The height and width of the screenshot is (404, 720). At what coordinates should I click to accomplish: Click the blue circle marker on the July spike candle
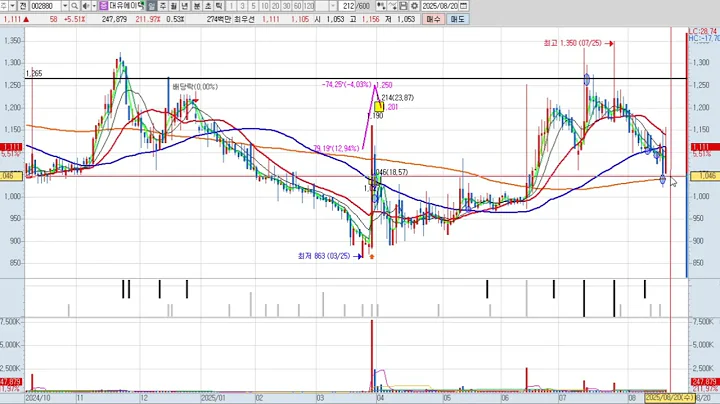586,79
